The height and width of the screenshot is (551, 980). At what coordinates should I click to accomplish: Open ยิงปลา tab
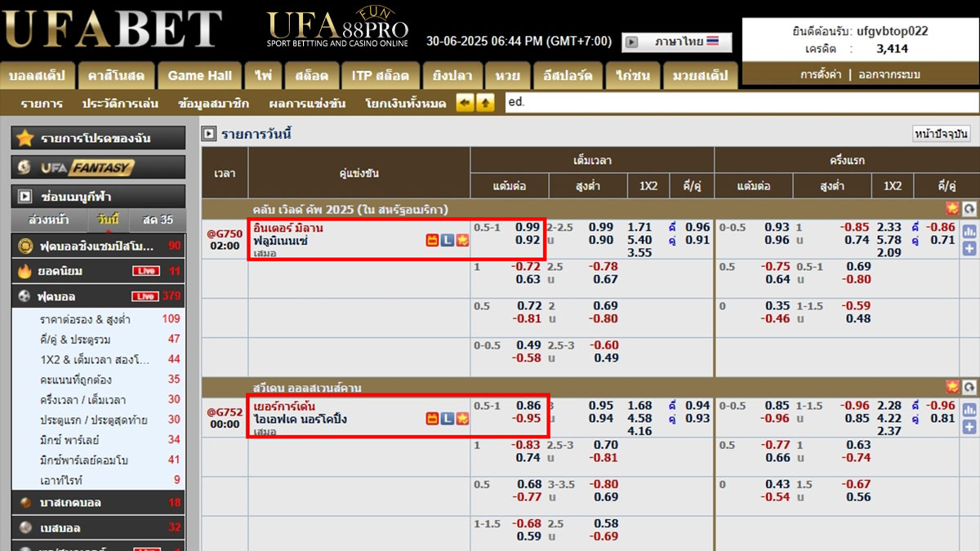[x=452, y=76]
